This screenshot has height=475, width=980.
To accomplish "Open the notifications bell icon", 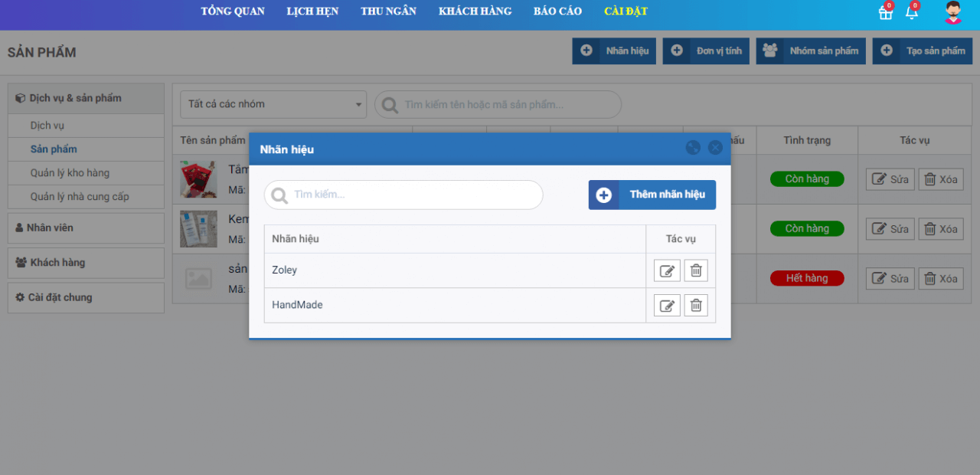I will click(911, 12).
